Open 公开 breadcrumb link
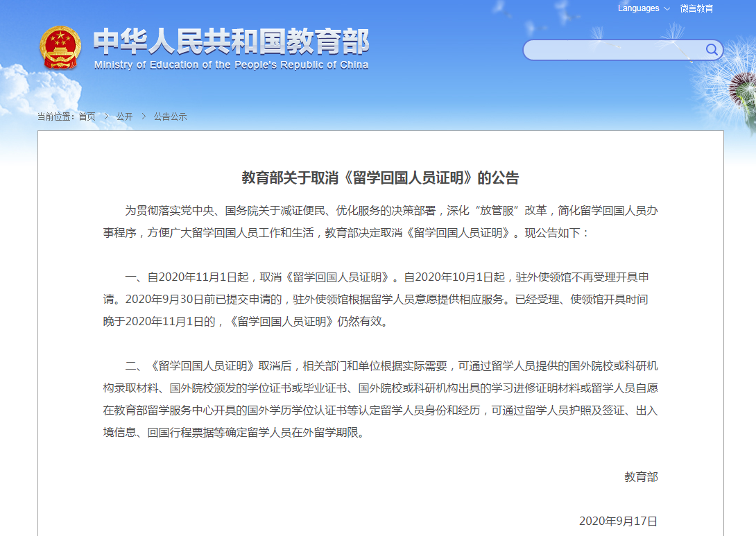Screen dimensions: 756x536 click(124, 116)
